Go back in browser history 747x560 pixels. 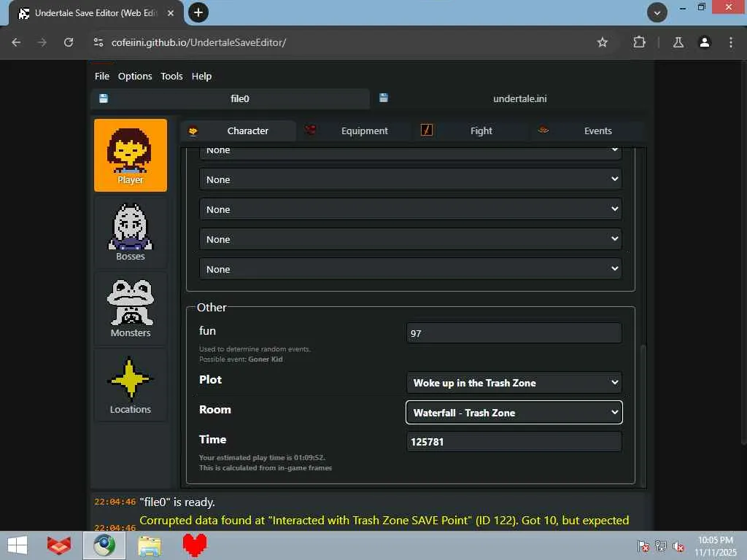click(16, 42)
